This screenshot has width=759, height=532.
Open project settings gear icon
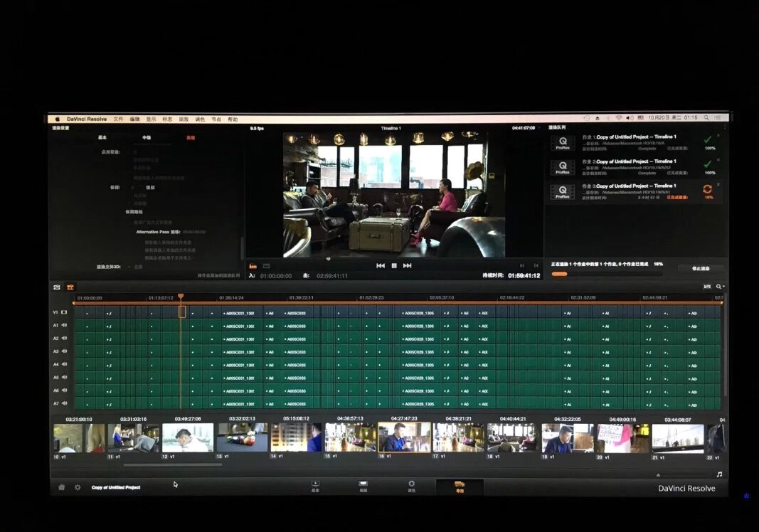pyautogui.click(x=78, y=487)
